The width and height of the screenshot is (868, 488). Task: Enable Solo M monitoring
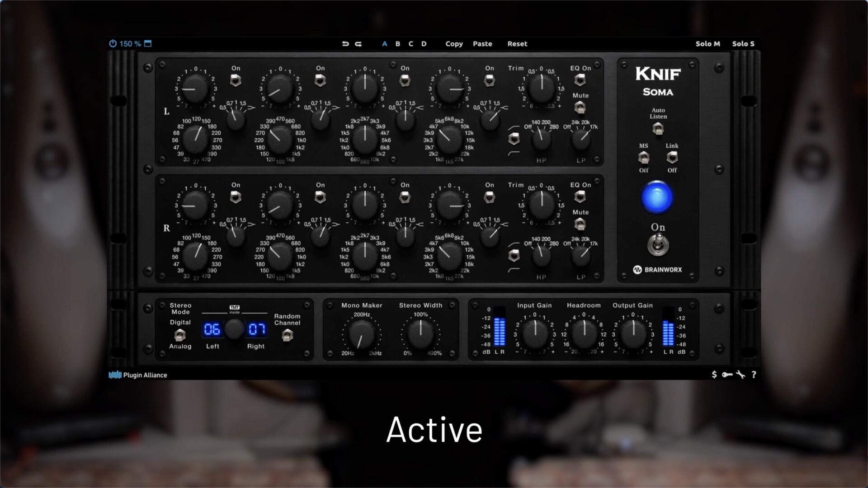(x=708, y=44)
